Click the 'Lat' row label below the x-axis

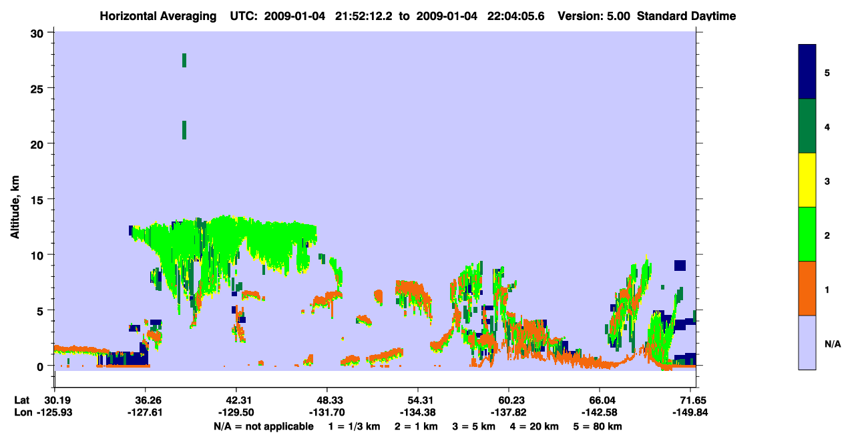[22, 400]
